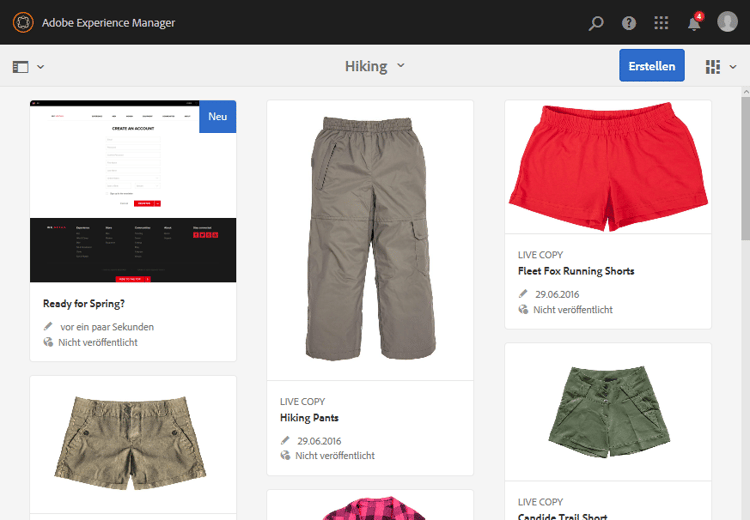The width and height of the screenshot is (750, 520).
Task: Open the solutions grid icon
Action: (x=661, y=22)
